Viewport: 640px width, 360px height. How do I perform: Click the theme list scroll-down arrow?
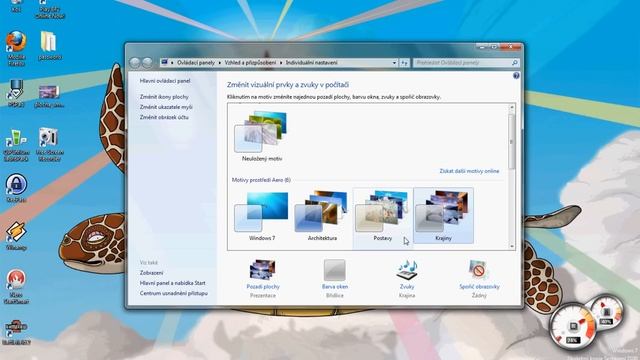512,246
